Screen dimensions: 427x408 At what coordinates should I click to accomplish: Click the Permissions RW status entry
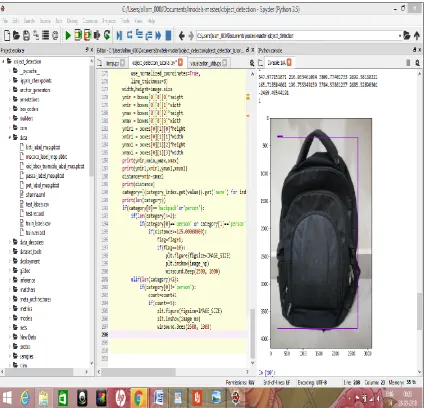click(240, 382)
